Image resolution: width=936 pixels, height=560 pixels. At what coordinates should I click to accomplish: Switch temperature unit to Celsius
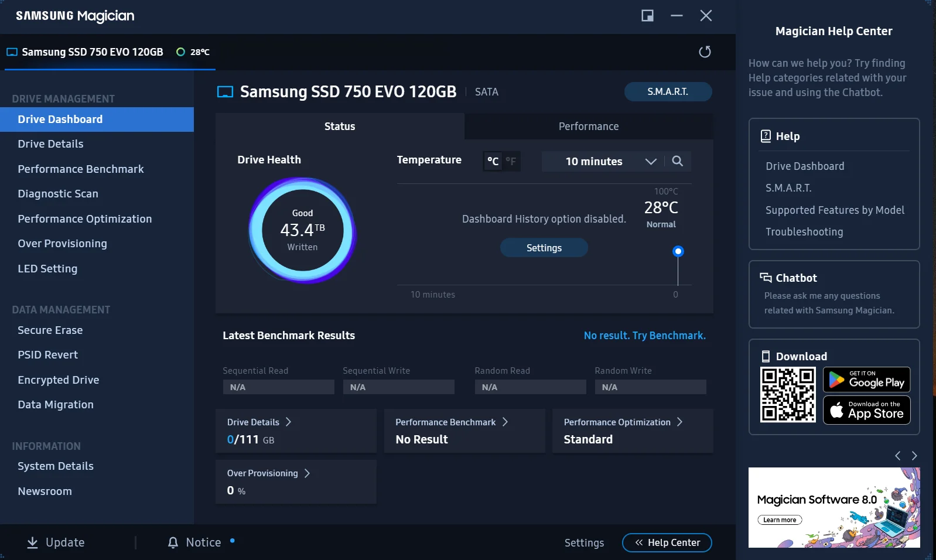click(x=493, y=161)
